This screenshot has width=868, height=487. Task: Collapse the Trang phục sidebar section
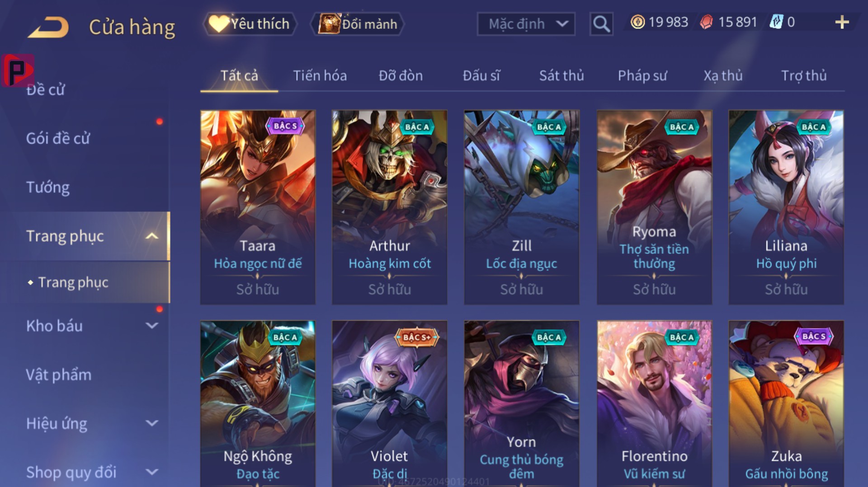click(x=152, y=236)
